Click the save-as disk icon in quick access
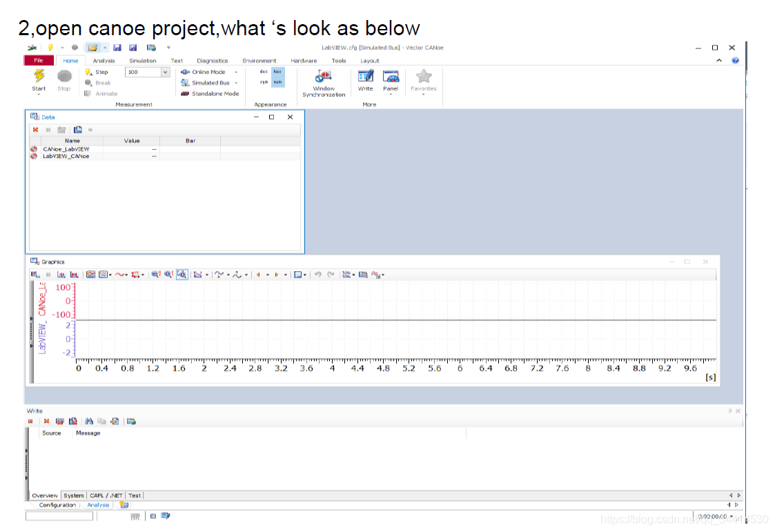 pyautogui.click(x=133, y=48)
